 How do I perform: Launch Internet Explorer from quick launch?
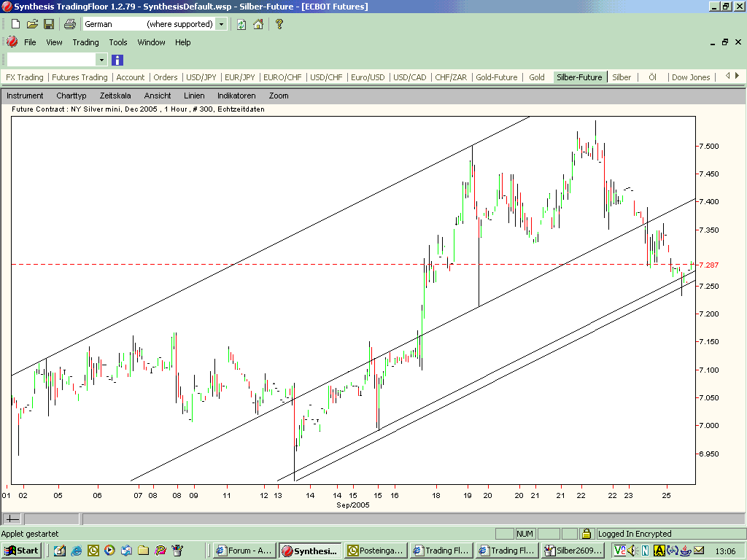76,551
